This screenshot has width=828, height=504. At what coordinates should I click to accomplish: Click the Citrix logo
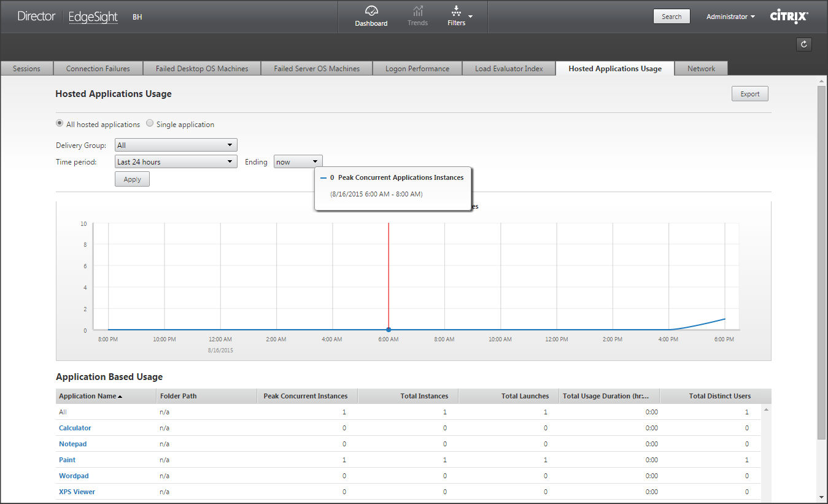coord(789,17)
